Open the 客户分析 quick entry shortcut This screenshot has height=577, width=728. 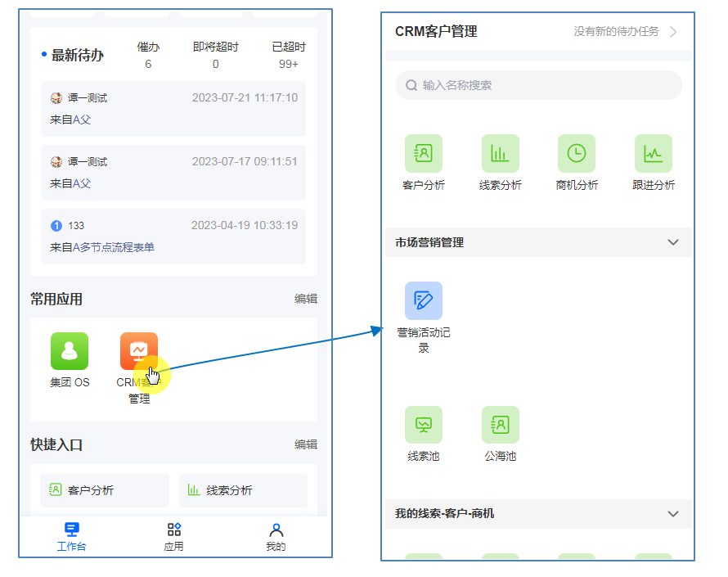pyautogui.click(x=104, y=490)
